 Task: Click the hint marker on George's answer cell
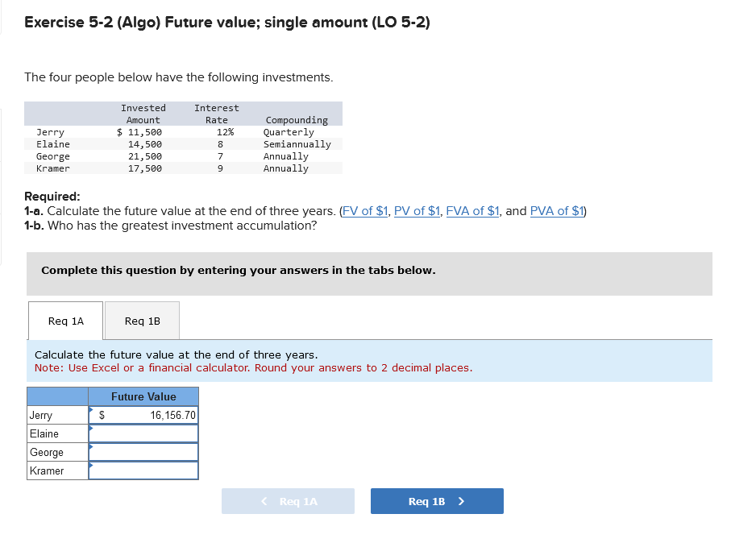[x=93, y=448]
